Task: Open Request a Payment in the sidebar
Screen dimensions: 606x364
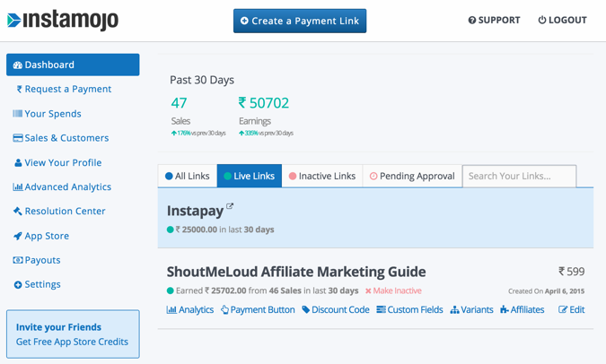Action: tap(64, 89)
